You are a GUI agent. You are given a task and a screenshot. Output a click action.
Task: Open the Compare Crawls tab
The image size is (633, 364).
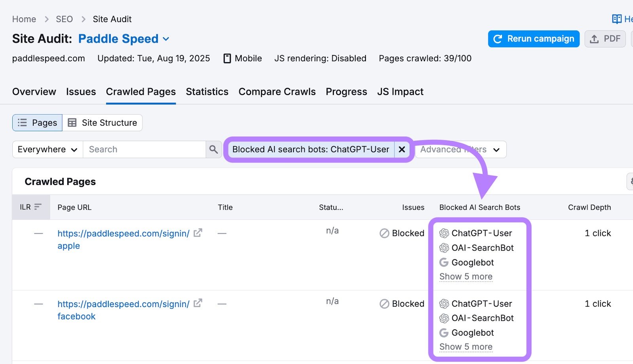pos(277,91)
